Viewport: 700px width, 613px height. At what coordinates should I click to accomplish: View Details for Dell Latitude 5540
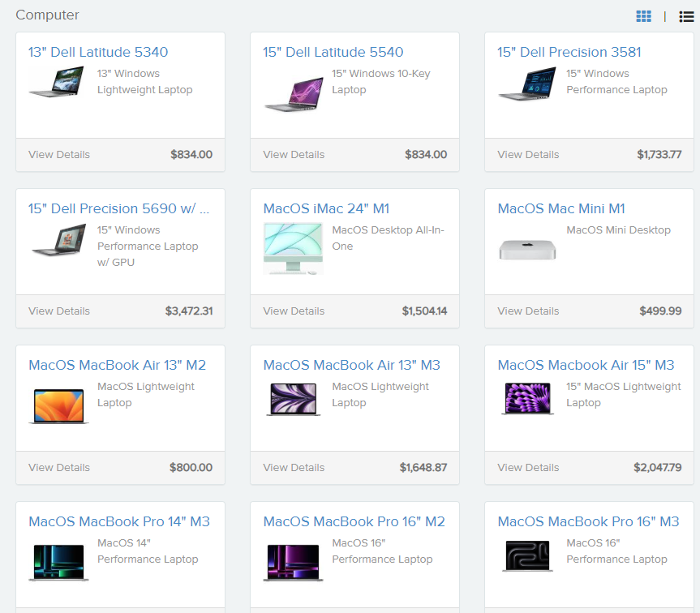(294, 155)
